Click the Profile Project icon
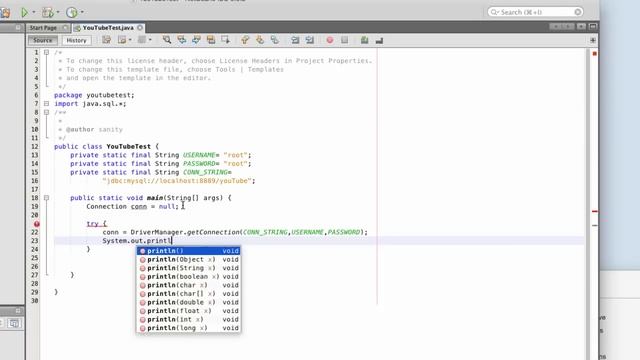 pyautogui.click(x=72, y=13)
